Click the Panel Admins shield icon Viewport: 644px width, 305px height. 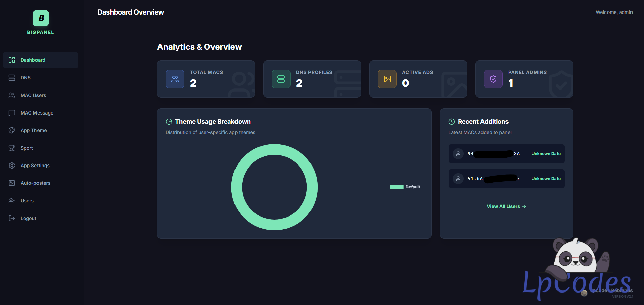(493, 79)
